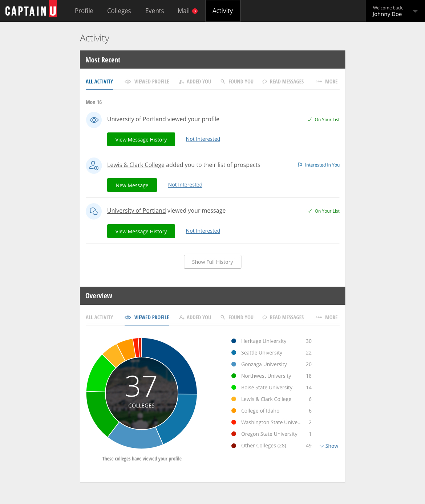
Task: Switch to Read Messages tab in Most Recent
Action: click(283, 82)
